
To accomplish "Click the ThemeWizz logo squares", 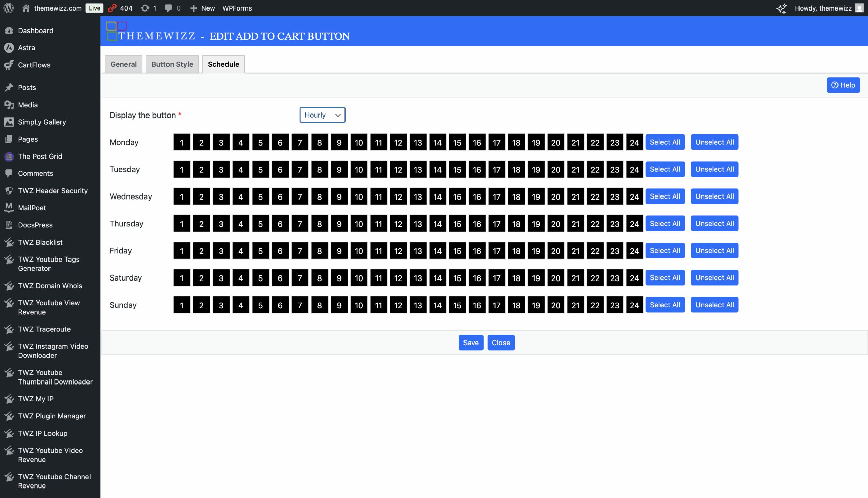I will (116, 31).
